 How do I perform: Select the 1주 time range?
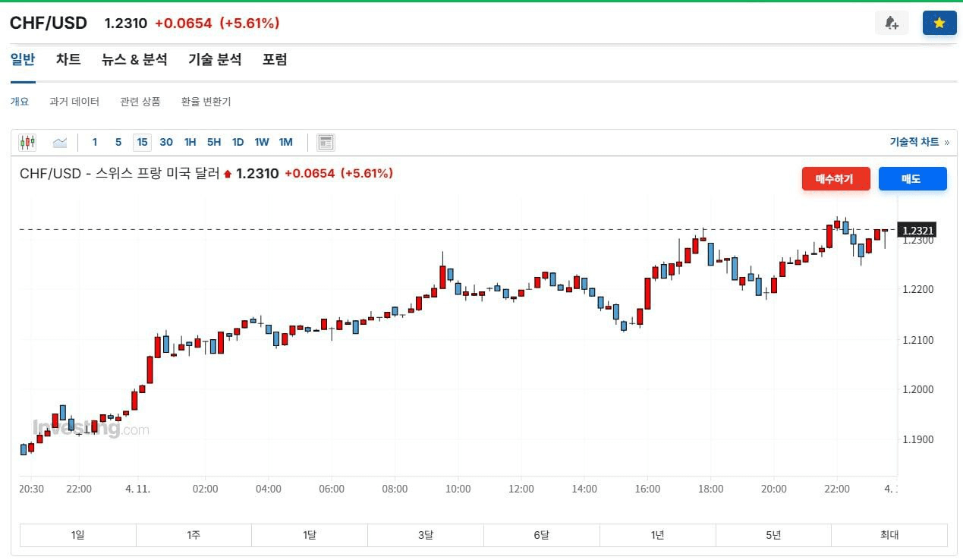194,535
